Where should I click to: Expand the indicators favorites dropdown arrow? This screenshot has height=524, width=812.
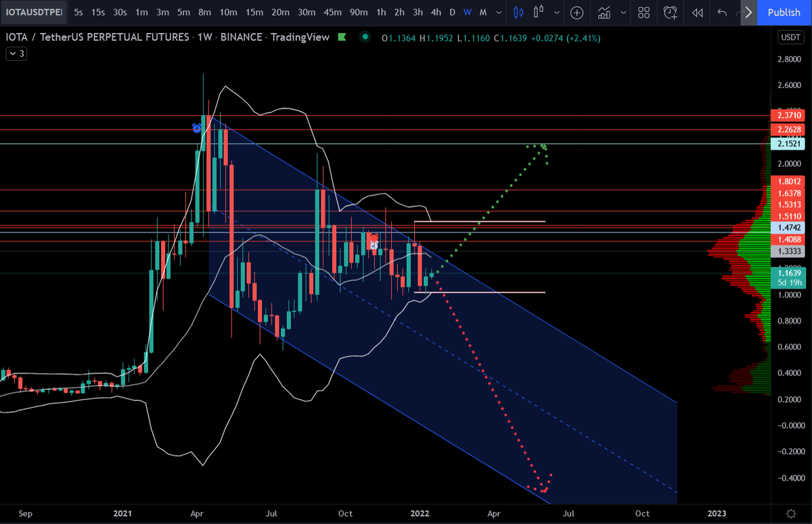point(623,12)
